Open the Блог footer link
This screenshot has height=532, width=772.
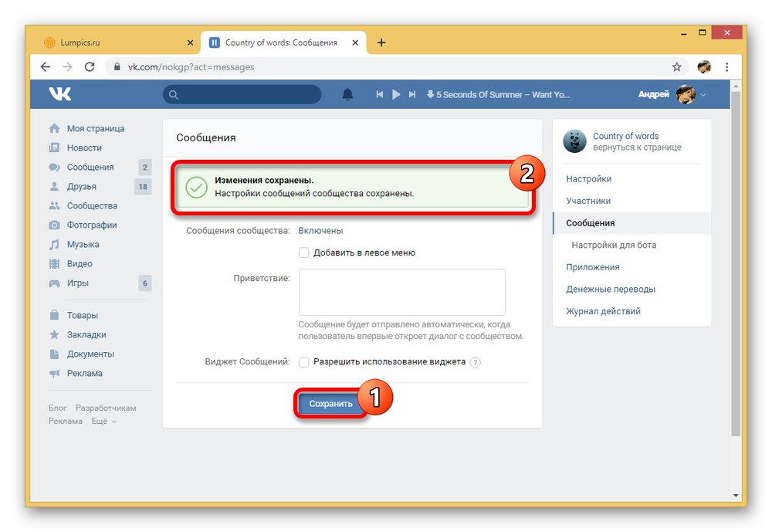pos(57,408)
